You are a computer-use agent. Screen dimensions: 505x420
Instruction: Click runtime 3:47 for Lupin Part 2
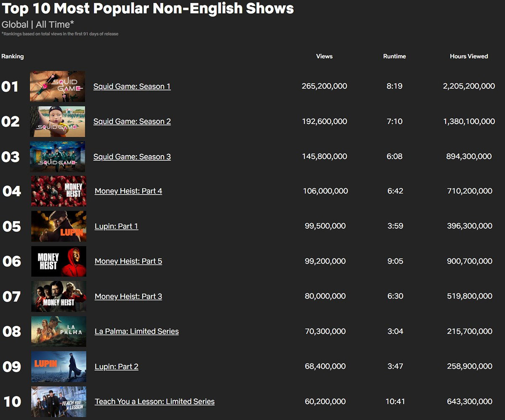coord(395,367)
